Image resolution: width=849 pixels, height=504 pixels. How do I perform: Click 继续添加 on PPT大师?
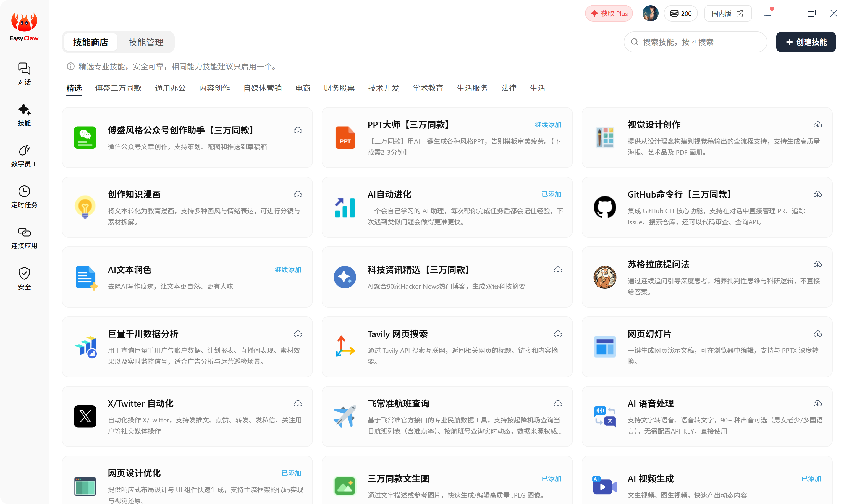pos(547,125)
